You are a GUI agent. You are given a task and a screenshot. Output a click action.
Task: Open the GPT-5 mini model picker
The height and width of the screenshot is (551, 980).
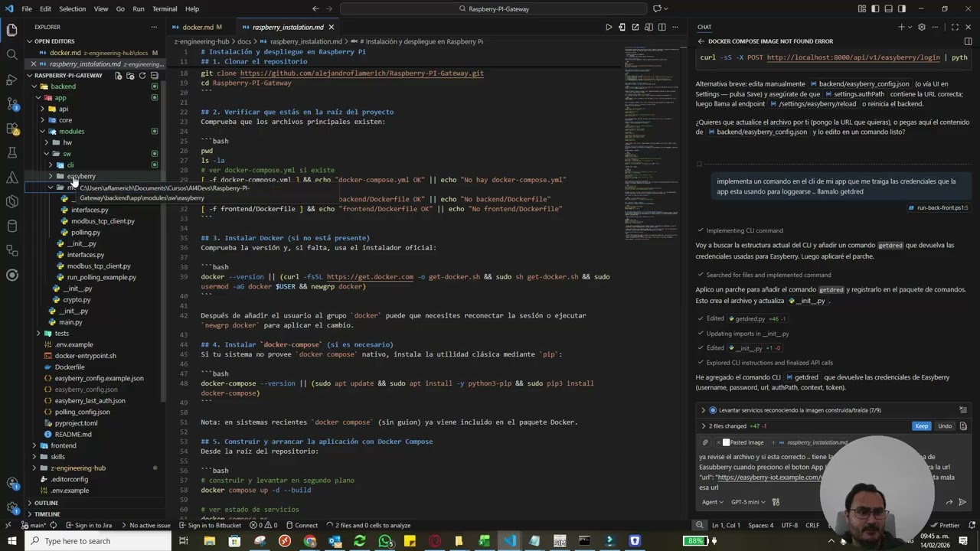click(x=747, y=502)
